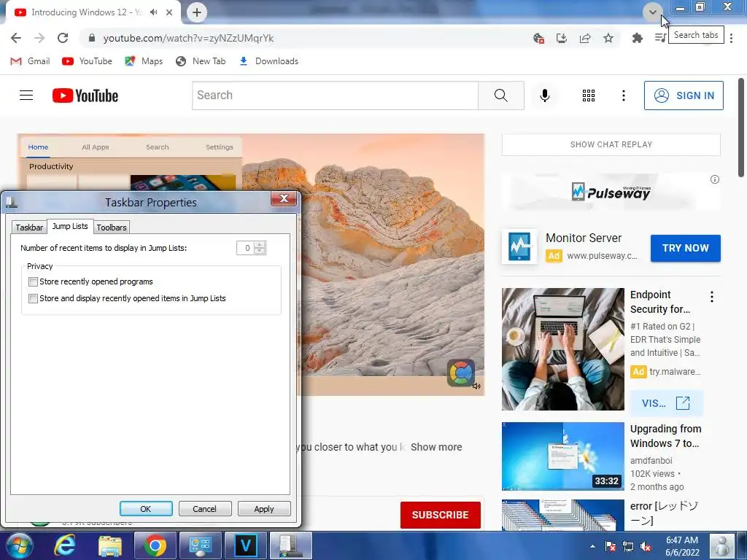Viewport: 747px width, 560px height.
Task: Click the recent items number field
Action: (246, 248)
